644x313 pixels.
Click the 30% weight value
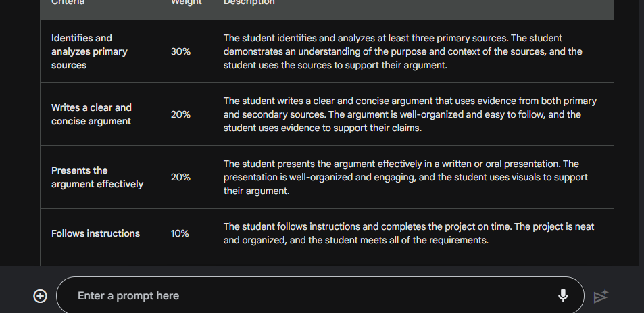click(x=180, y=52)
